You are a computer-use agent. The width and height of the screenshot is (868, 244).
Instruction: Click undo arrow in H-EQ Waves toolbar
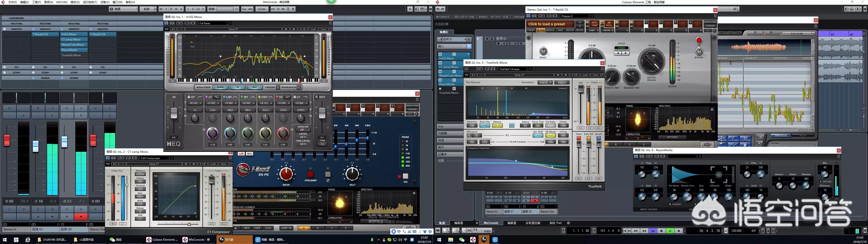coord(173,29)
